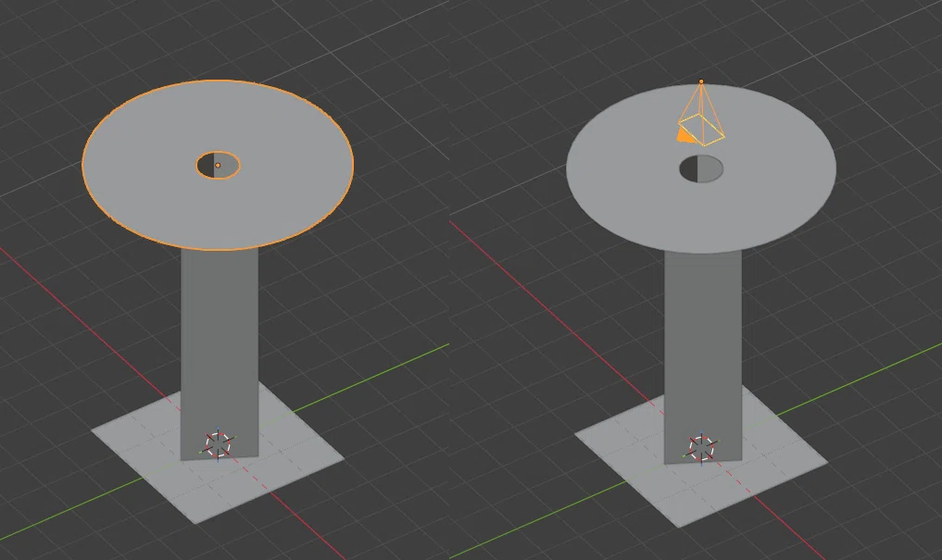
Task: Click the 3D cursor in the viewport with the pyramid object
Action: (x=701, y=448)
